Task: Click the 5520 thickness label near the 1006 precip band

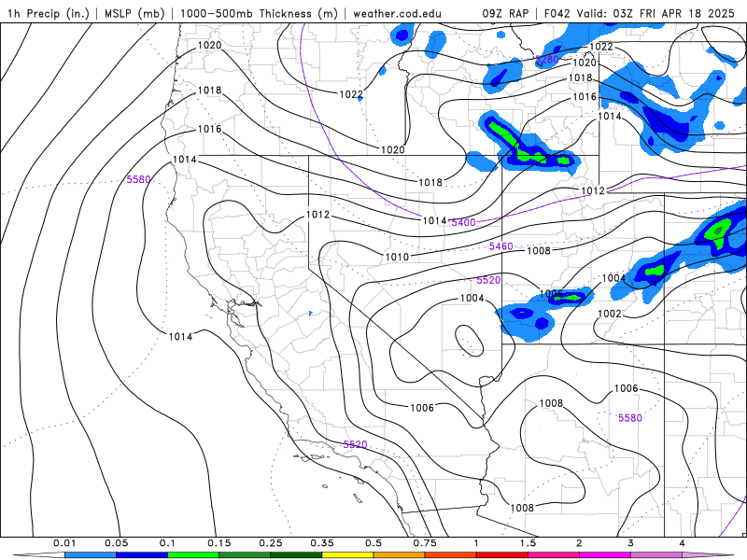Action: coord(488,280)
